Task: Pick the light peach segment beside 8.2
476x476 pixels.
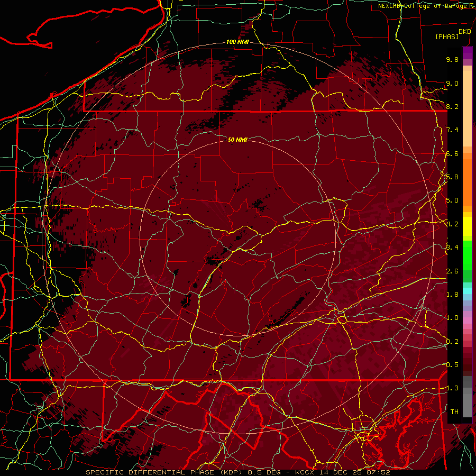Action: coord(467,108)
